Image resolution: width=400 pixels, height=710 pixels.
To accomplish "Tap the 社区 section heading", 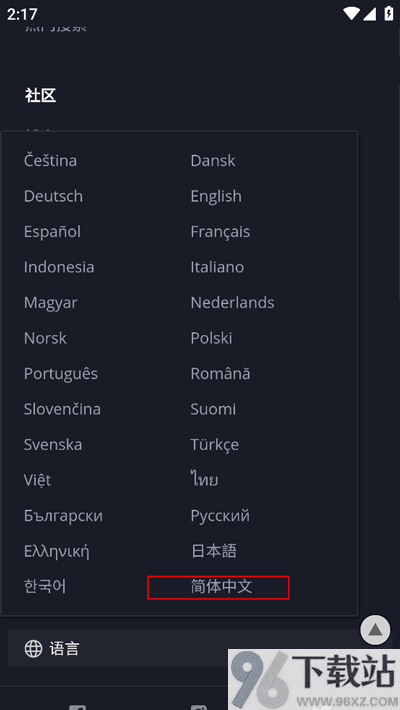I will pos(40,96).
